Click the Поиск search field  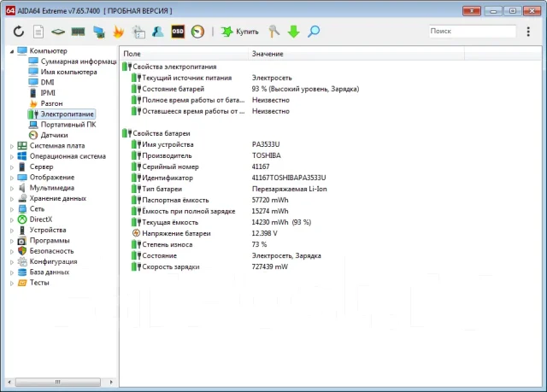click(x=473, y=31)
